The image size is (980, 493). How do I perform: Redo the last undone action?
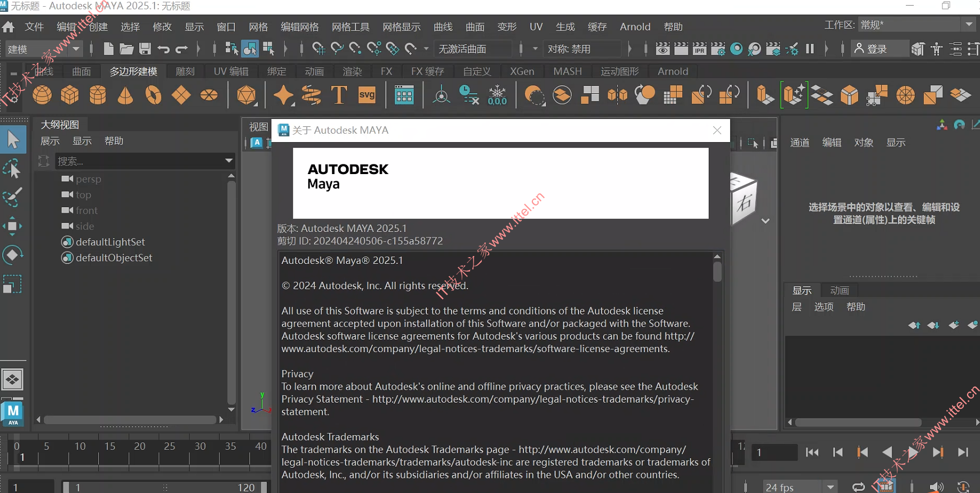(x=181, y=49)
